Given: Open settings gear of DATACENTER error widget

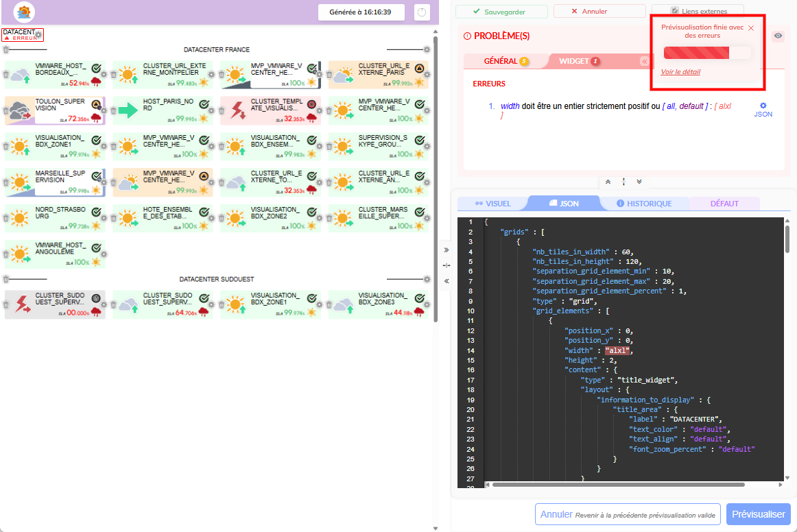Looking at the screenshot, I should tap(39, 34).
